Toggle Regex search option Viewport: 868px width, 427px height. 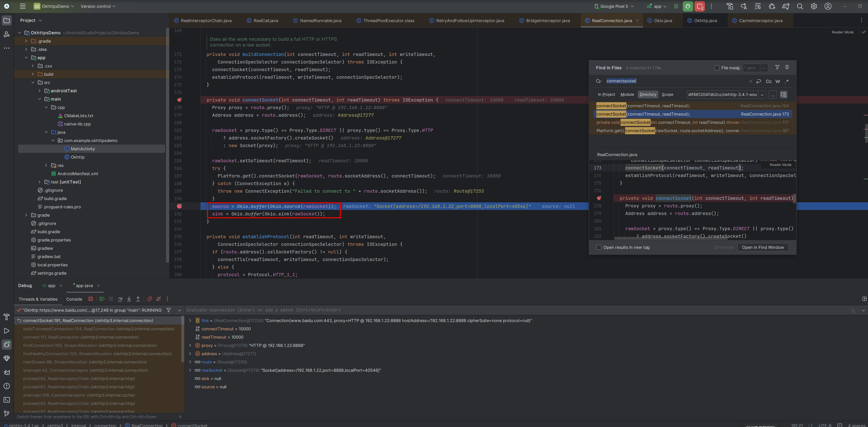tap(787, 81)
